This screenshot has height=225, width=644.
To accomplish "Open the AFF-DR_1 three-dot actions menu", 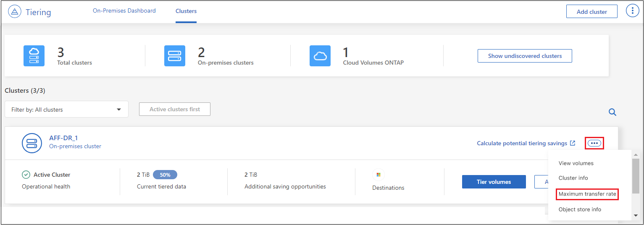I will click(x=594, y=143).
